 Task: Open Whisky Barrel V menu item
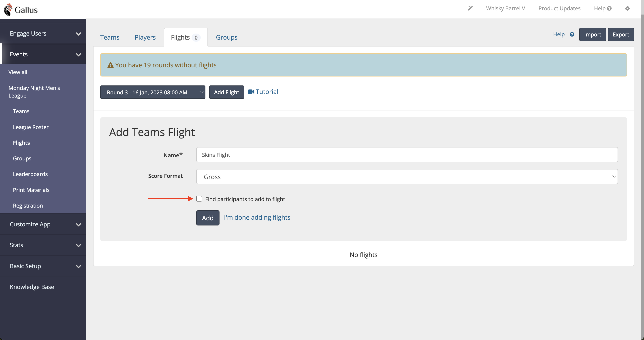[505, 8]
